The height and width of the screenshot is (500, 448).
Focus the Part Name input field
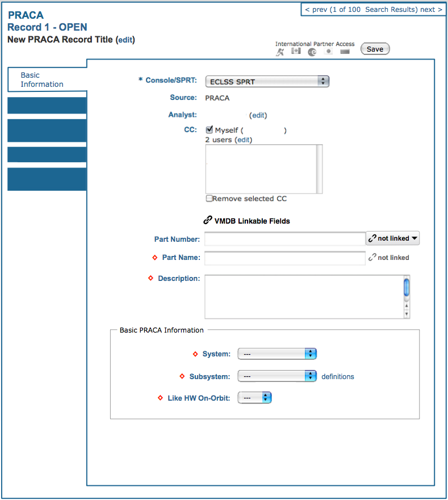coord(285,258)
